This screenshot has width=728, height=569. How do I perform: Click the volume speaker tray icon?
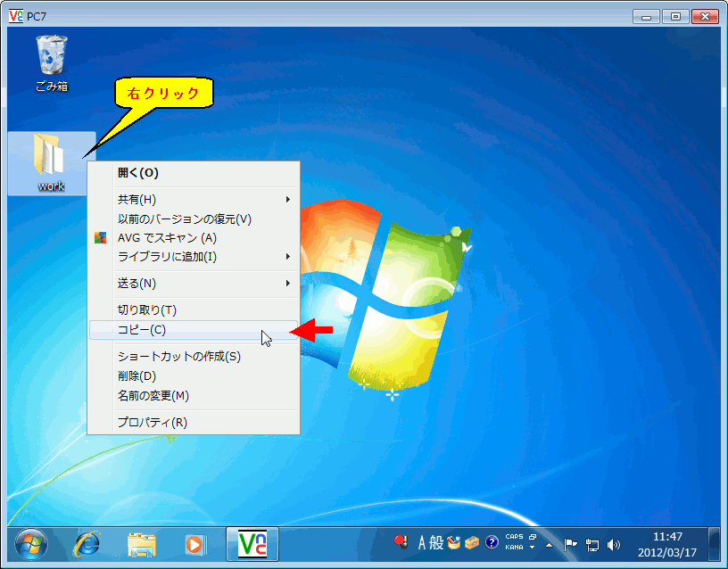pyautogui.click(x=614, y=544)
